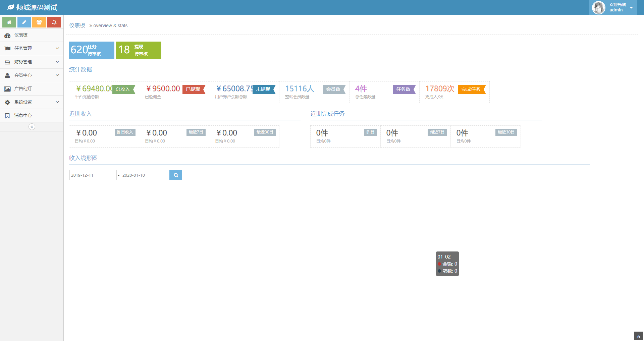Click the green home shortcut button
The width and height of the screenshot is (644, 341).
pyautogui.click(x=9, y=22)
